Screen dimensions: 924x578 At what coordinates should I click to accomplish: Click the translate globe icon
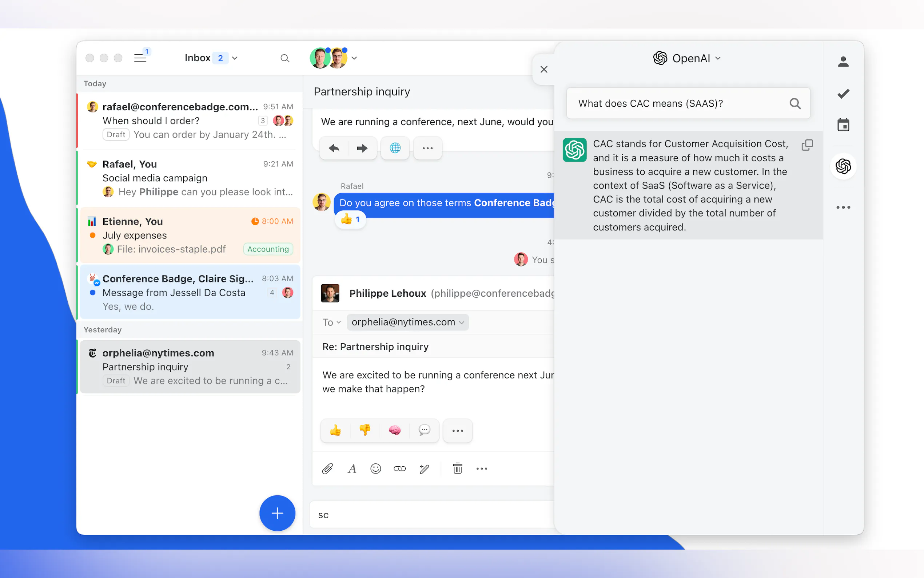395,148
